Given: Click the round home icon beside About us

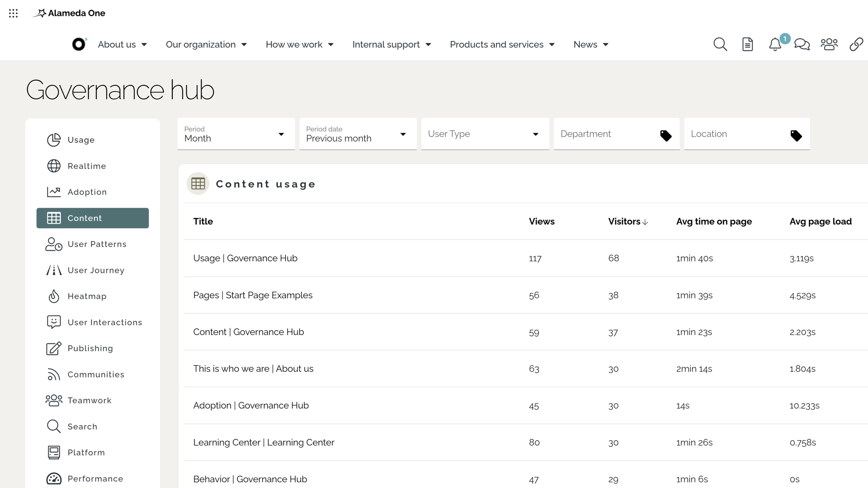Looking at the screenshot, I should (79, 44).
